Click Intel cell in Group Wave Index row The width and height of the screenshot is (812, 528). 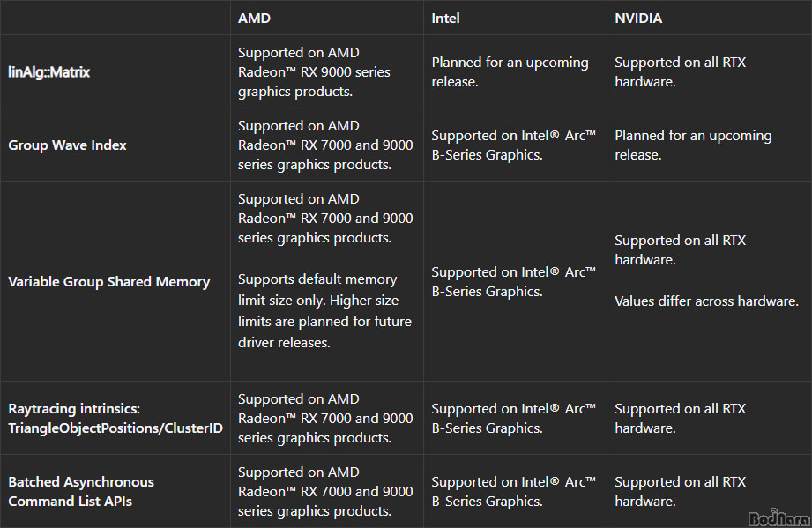pyautogui.click(x=513, y=145)
